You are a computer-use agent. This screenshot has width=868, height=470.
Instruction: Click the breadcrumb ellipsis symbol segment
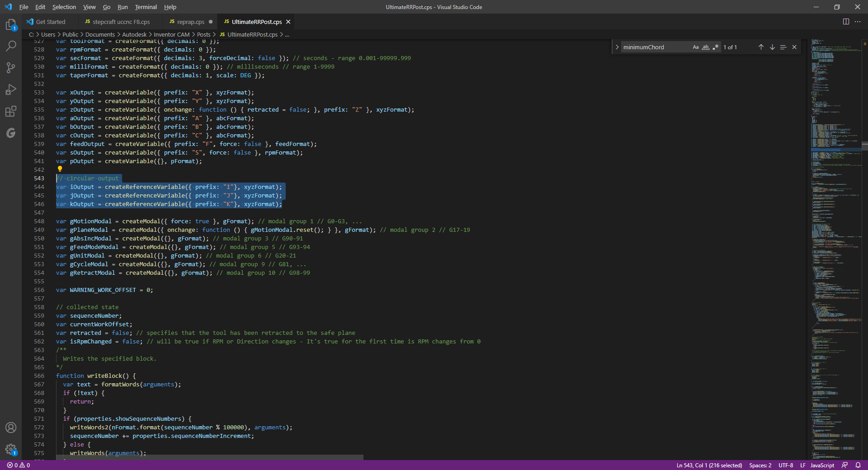point(287,34)
